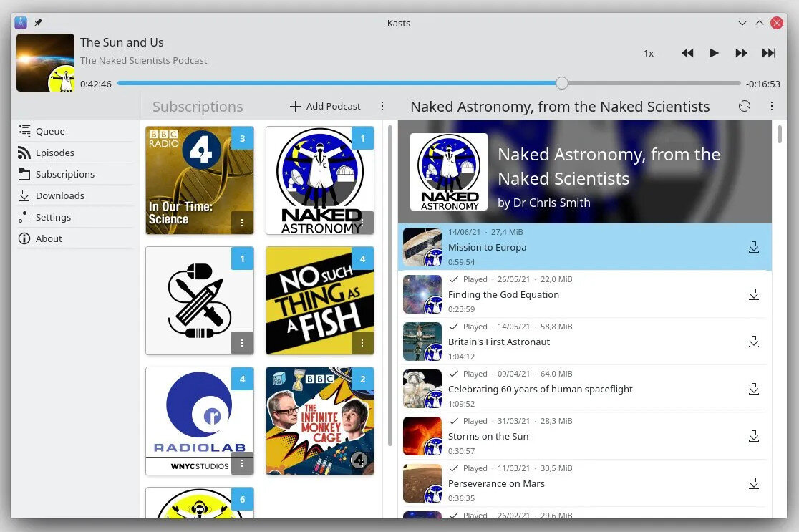Download Celebrating 60 years of human spaceflight
The height and width of the screenshot is (532, 799).
tap(754, 390)
